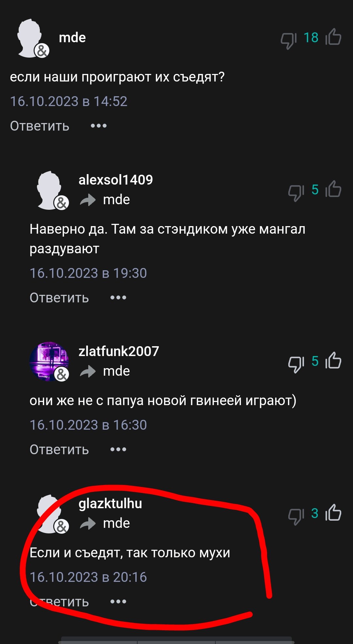
Task: Like zlatfunk2007's reply
Action: 333,361
